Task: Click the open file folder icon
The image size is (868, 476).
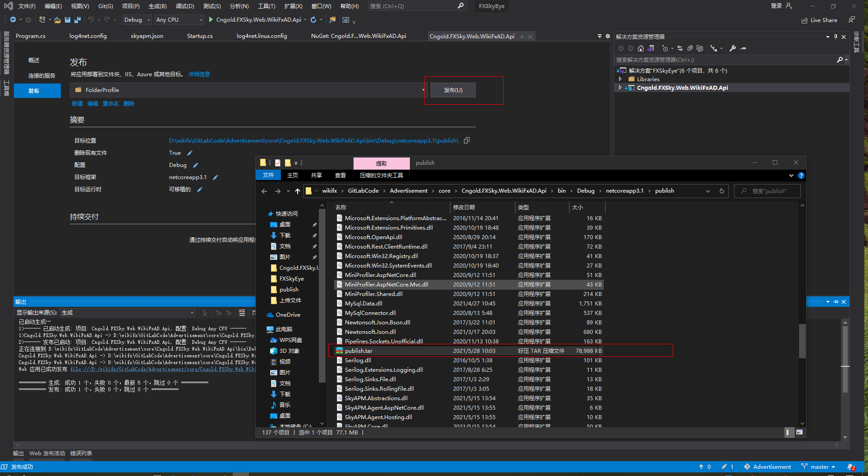Action: [57, 20]
